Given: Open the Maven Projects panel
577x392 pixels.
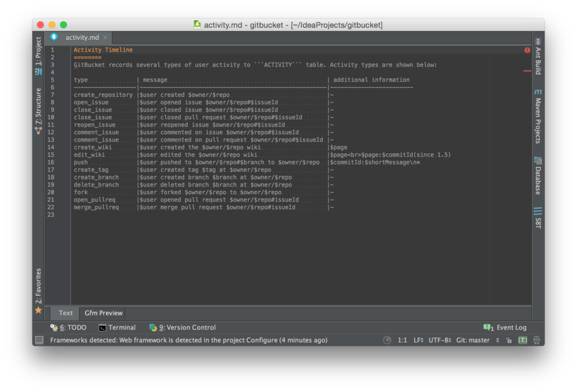Looking at the screenshot, I should tap(538, 116).
